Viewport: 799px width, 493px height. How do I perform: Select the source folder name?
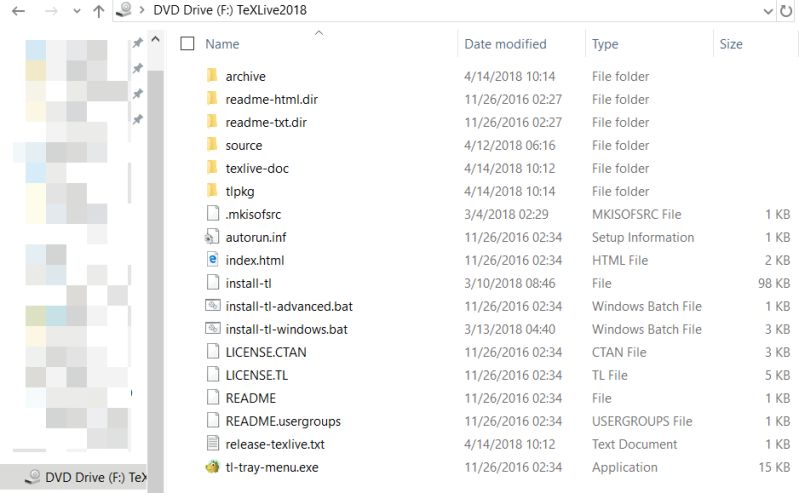click(x=244, y=145)
